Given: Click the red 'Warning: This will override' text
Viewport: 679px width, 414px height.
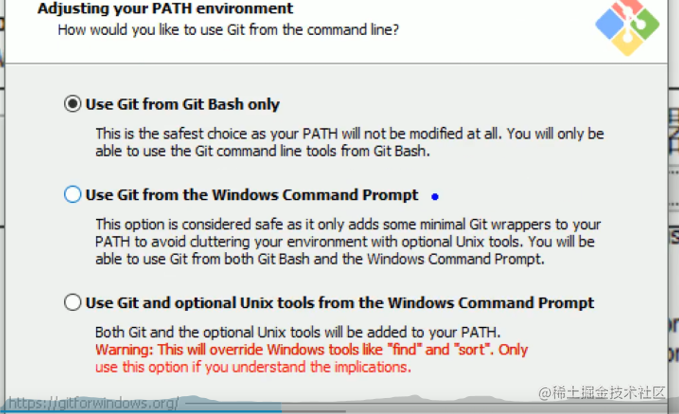Looking at the screenshot, I should point(311,350).
